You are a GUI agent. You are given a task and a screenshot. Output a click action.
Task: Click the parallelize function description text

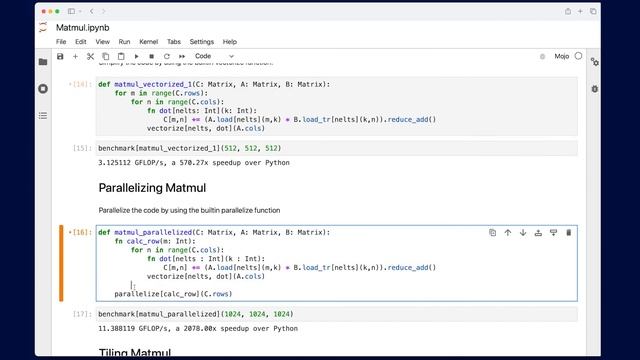189,210
